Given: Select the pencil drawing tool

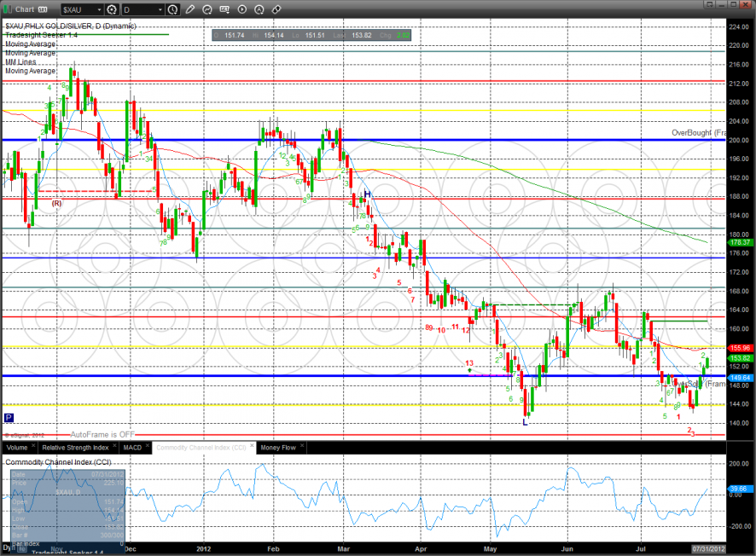Looking at the screenshot, I should pos(192,9).
